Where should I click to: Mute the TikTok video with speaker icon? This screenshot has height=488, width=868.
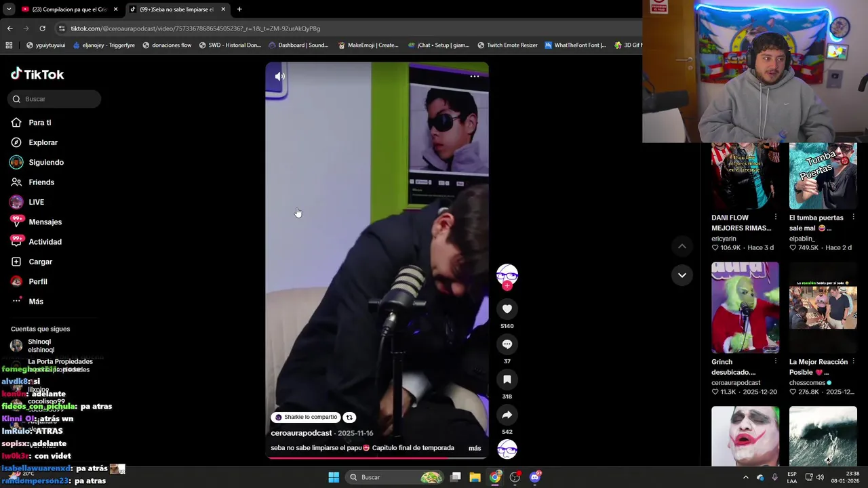(x=279, y=77)
